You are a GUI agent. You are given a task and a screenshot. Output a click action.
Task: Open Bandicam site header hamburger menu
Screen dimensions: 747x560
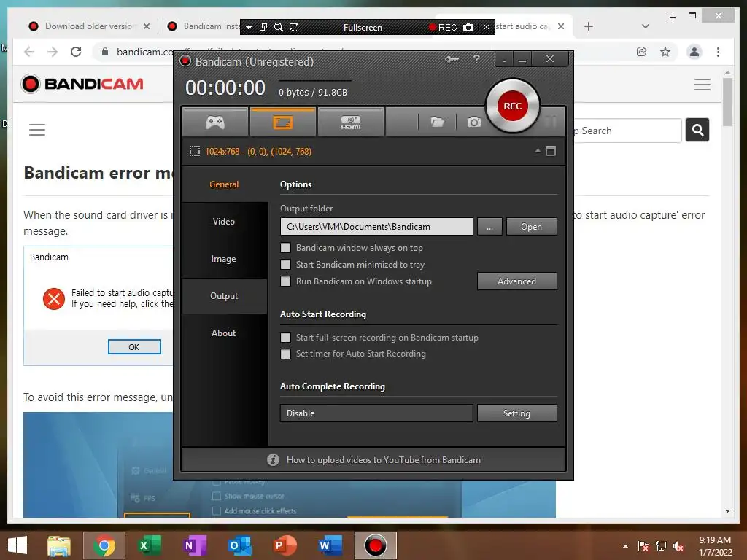click(703, 85)
